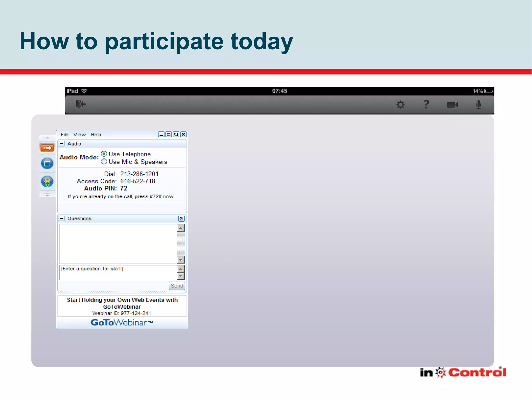Collapse the Questions pane
532x399 pixels.
(62, 218)
